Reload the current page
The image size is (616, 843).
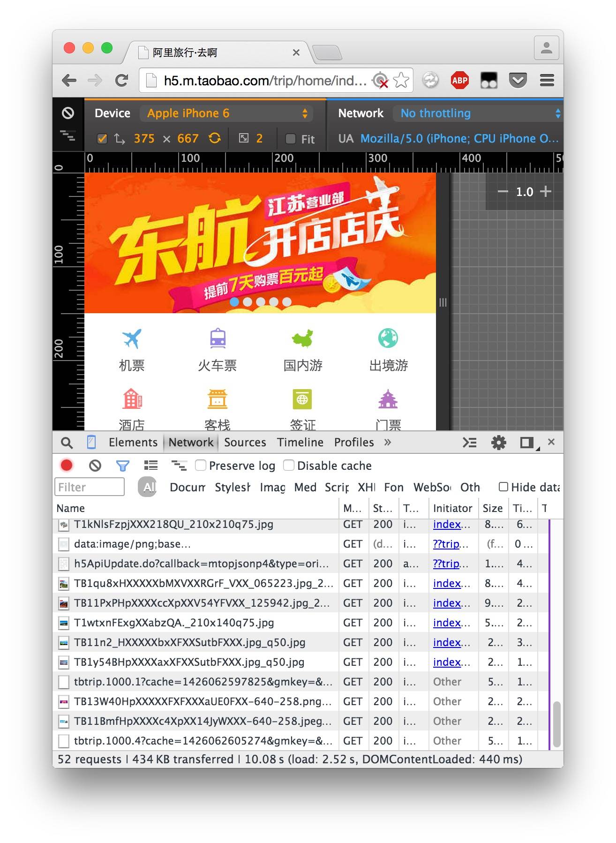(122, 81)
